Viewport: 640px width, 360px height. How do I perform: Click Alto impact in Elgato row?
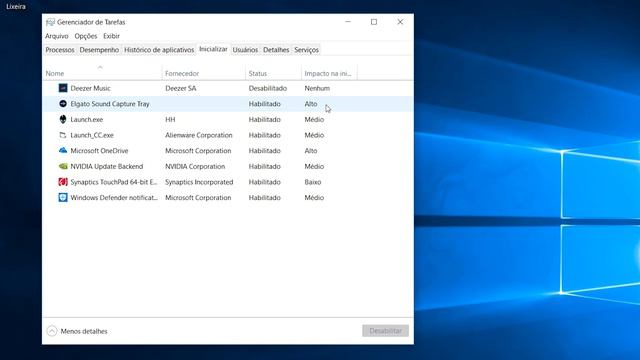coord(311,104)
